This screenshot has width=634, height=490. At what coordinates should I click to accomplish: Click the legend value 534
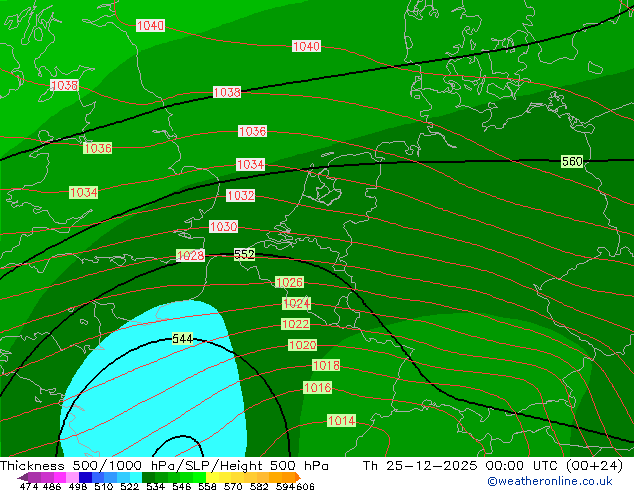(x=155, y=486)
